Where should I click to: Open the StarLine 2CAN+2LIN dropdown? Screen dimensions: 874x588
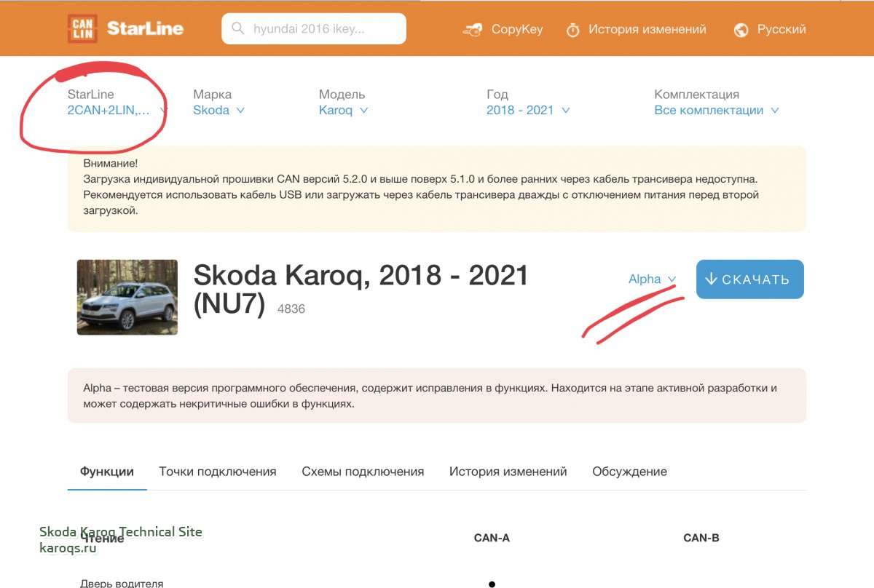[117, 111]
